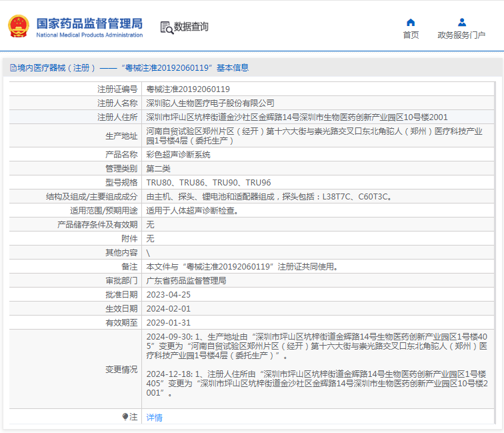Click the document icon before 境内医疗器械
Image resolution: width=504 pixels, height=433 pixels.
(13, 68)
